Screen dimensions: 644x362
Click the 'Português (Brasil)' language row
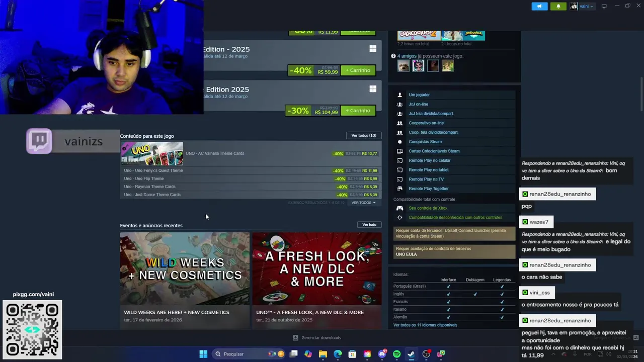454,286
